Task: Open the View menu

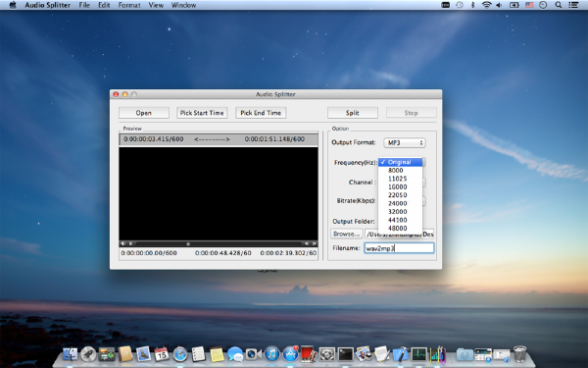Action: 156,5
